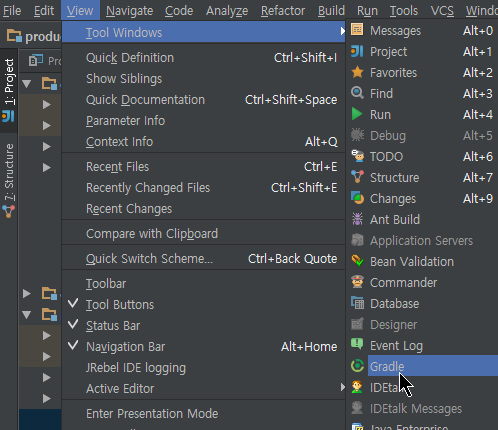Select Compare with Clipboard menu item

click(x=203, y=233)
